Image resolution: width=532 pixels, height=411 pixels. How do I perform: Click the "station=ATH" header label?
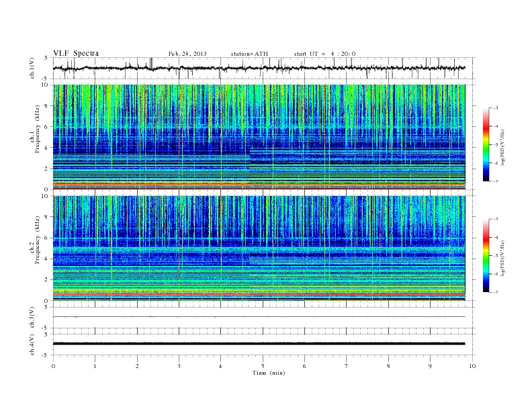point(249,54)
